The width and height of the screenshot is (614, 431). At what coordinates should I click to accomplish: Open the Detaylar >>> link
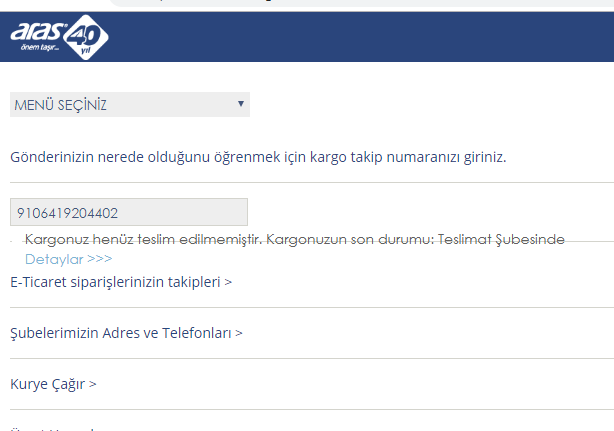click(x=69, y=259)
